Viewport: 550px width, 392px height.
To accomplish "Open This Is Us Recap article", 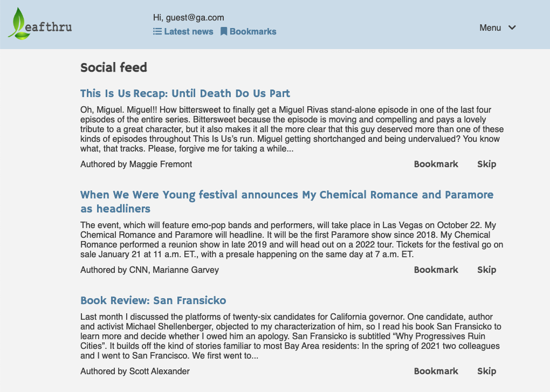I will point(185,93).
